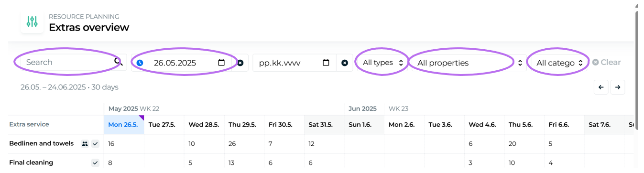The image size is (644, 173).
Task: Click the Resource Planning sliders icon
Action: (x=32, y=21)
